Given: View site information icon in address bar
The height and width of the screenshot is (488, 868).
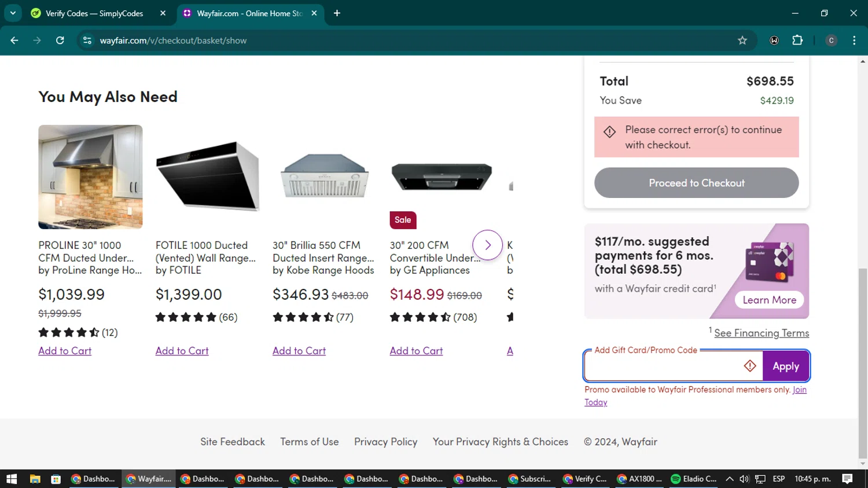Looking at the screenshot, I should click(87, 41).
